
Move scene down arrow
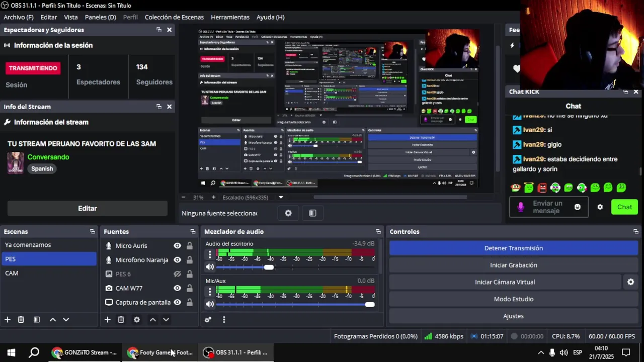tap(65, 320)
